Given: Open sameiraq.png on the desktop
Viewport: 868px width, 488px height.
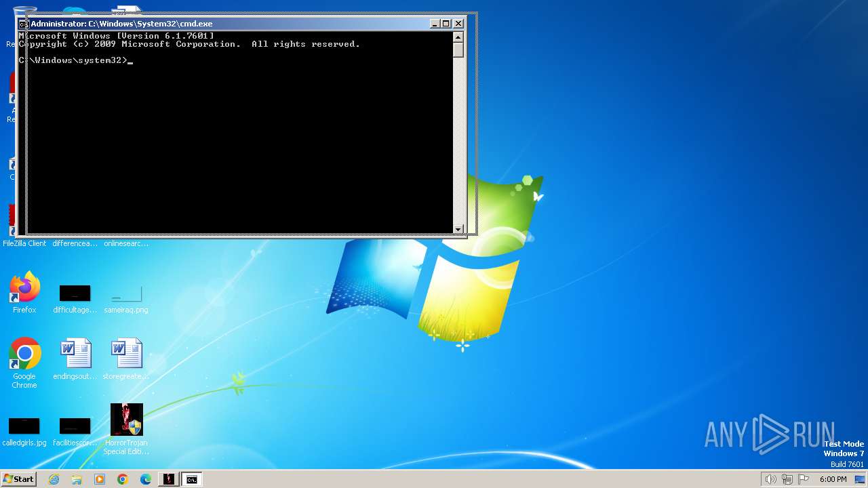Looking at the screenshot, I should (x=126, y=298).
